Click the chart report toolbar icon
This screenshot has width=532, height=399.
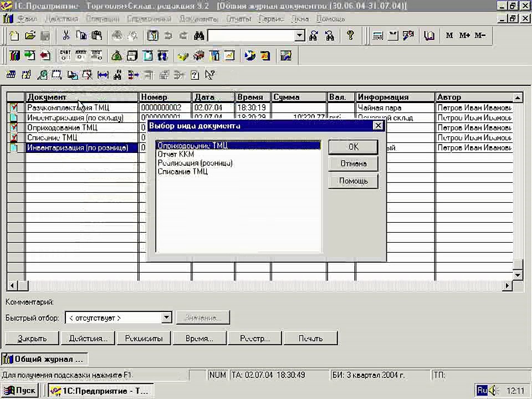(229, 55)
